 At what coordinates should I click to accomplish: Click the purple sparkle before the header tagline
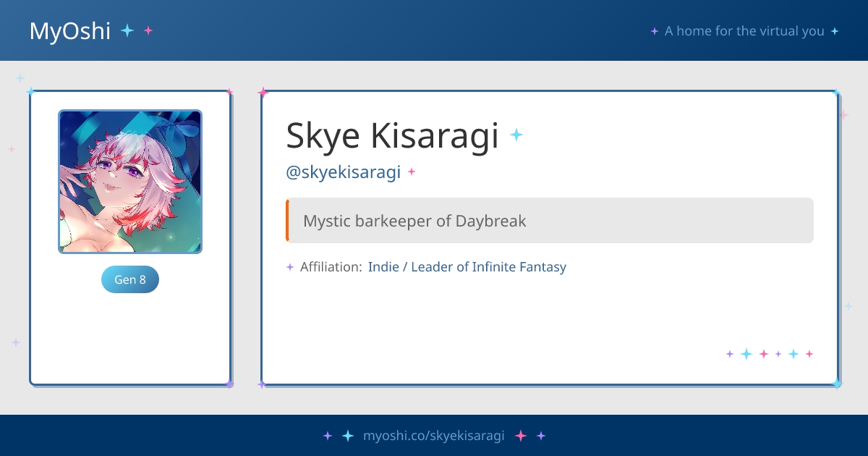coord(654,31)
